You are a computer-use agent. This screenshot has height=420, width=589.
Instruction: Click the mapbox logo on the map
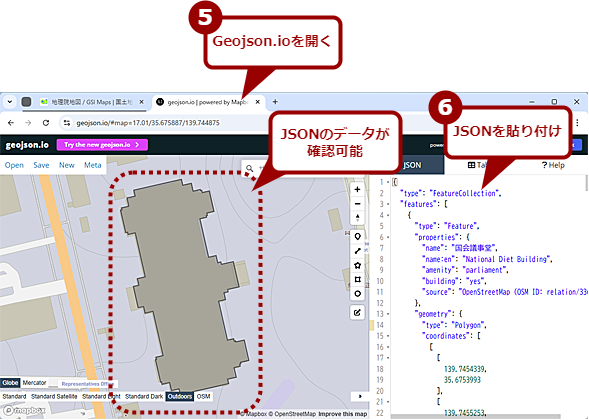point(24,410)
